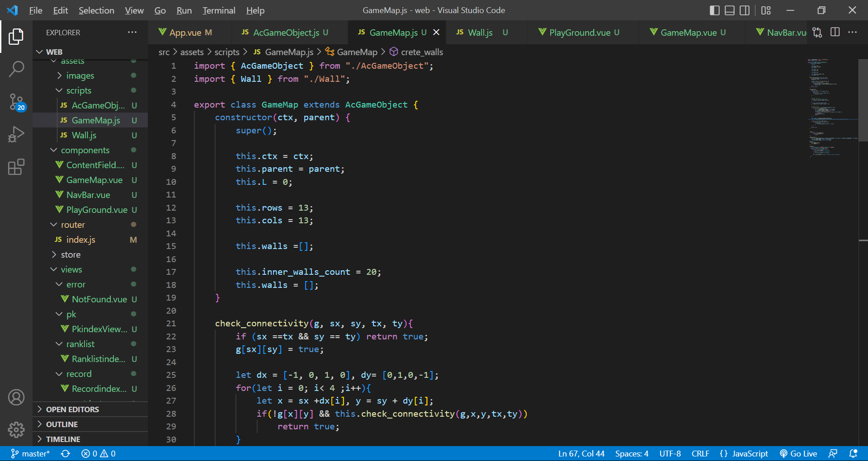This screenshot has width=868, height=461.
Task: Open the Accounts icon in activity bar
Action: 16,397
